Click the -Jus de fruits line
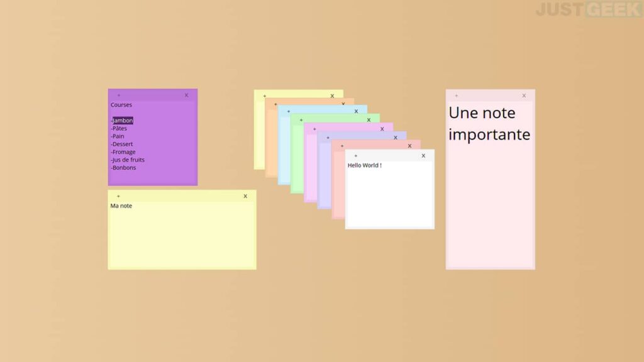 [127, 160]
